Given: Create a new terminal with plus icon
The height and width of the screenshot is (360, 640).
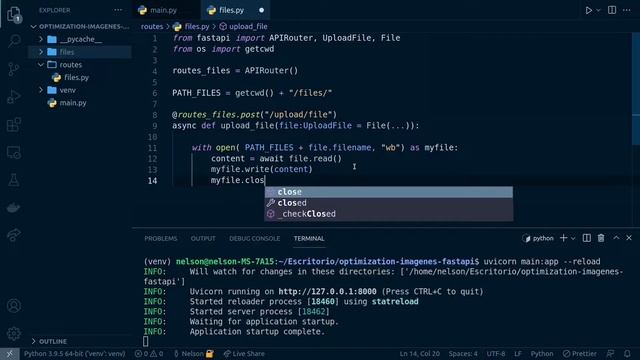Looking at the screenshot, I should click(x=563, y=238).
